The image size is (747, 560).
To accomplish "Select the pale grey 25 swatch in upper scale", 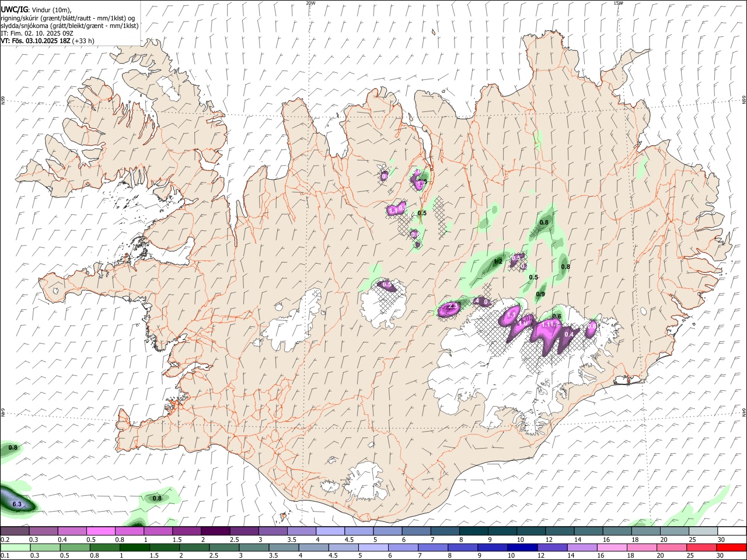I will pyautogui.click(x=703, y=531).
